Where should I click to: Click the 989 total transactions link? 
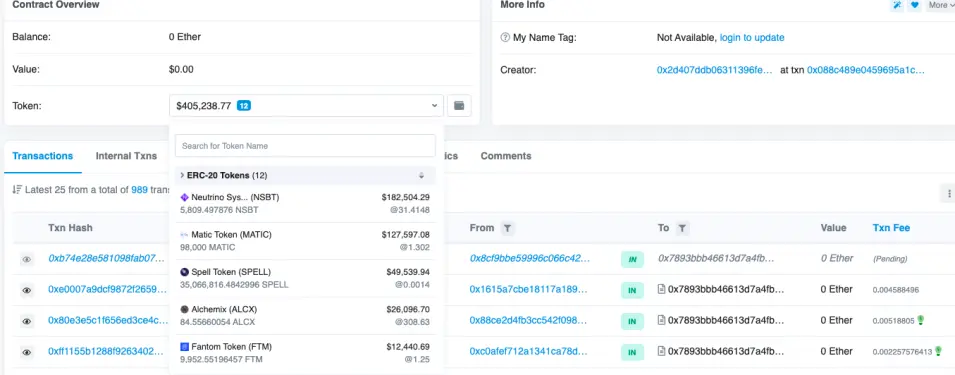[139, 190]
